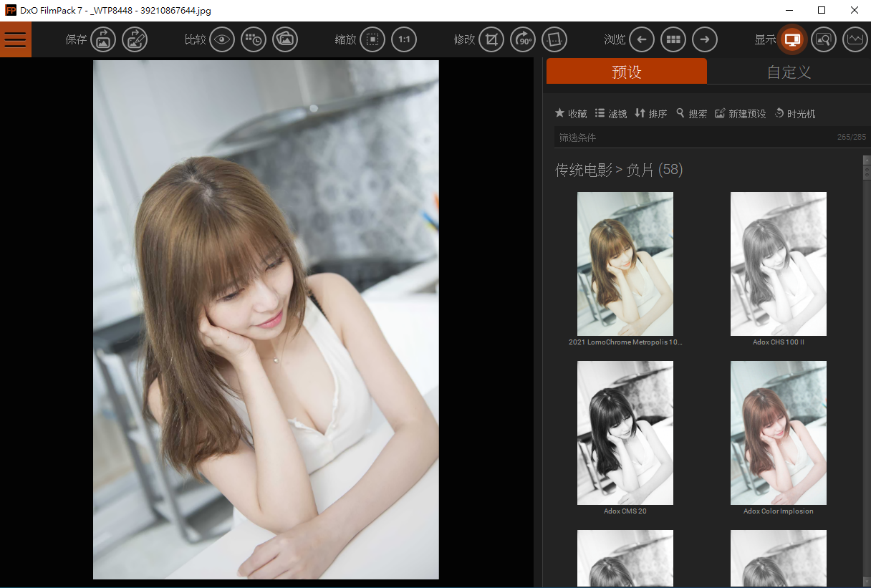The width and height of the screenshot is (871, 588).
Task: Show the histogram panel
Action: pos(855,39)
